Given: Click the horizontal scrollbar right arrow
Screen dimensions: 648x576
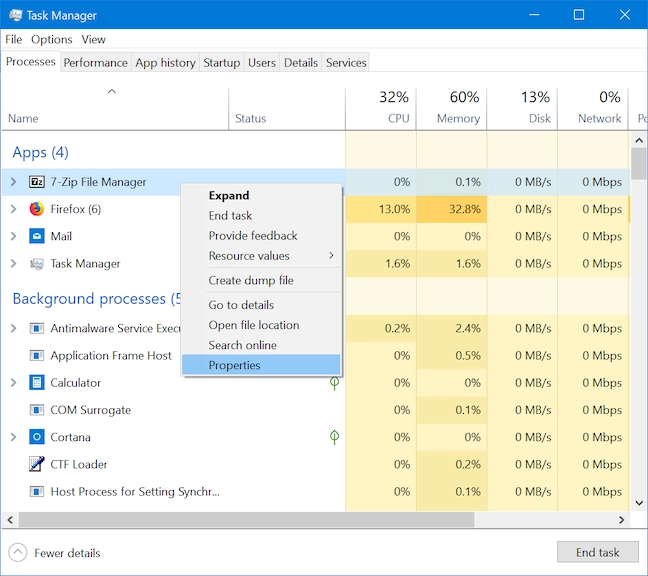Looking at the screenshot, I should click(622, 520).
